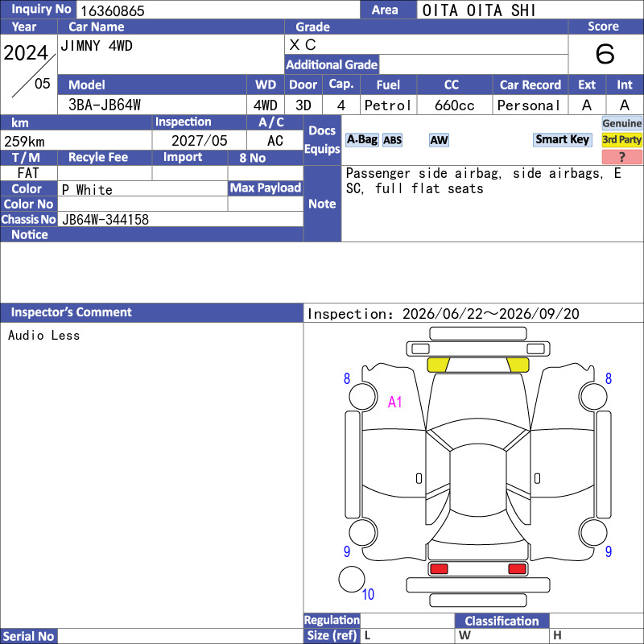Click the pink question mark badge
644x644 pixels.
621,157
